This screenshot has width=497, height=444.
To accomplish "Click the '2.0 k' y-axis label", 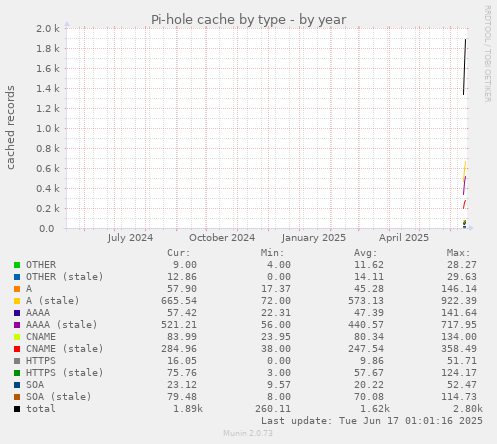I will 48,29.
